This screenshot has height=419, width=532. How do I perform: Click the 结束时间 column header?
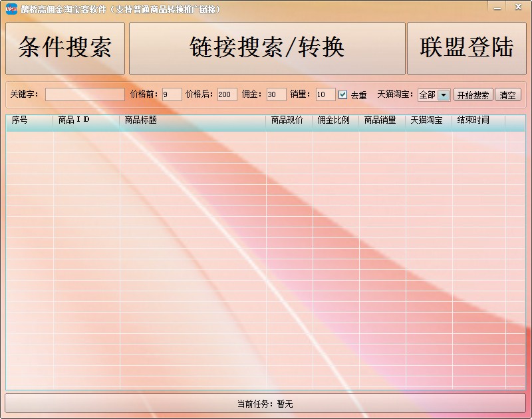pyautogui.click(x=479, y=120)
